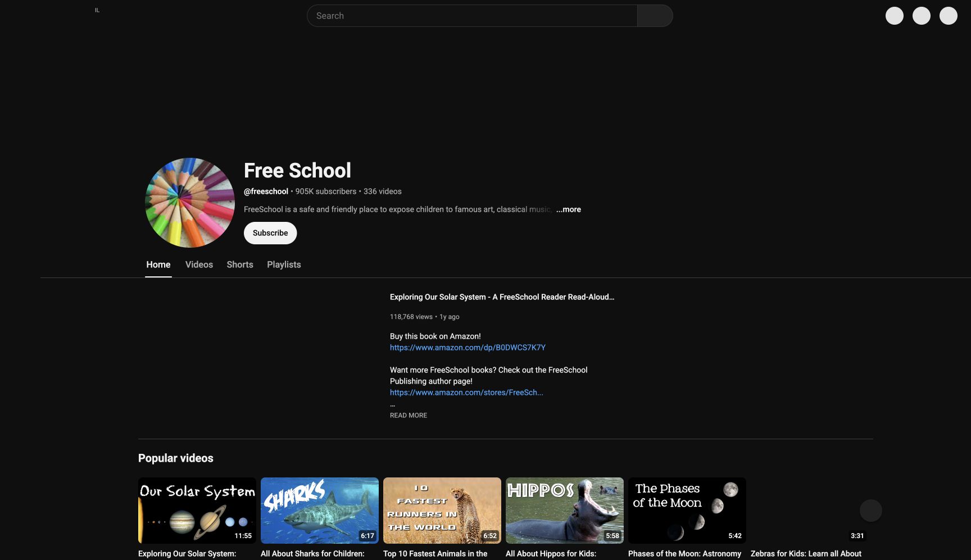Click the Subscribe button
The image size is (971, 560).
[270, 233]
